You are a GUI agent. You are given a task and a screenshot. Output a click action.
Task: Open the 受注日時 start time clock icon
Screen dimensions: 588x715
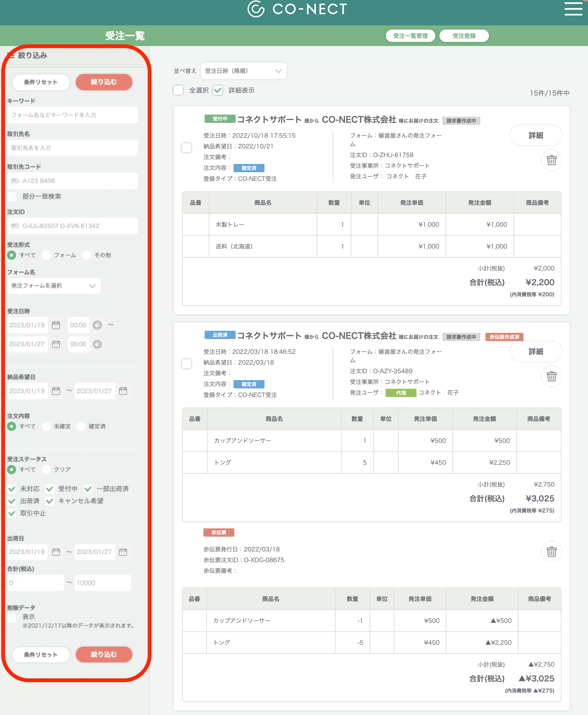tap(97, 325)
